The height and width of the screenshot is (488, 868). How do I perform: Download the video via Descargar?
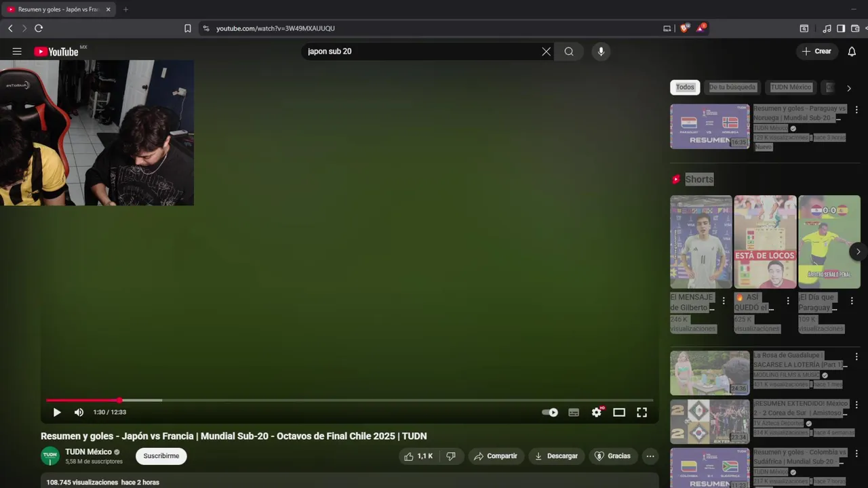tap(556, 456)
